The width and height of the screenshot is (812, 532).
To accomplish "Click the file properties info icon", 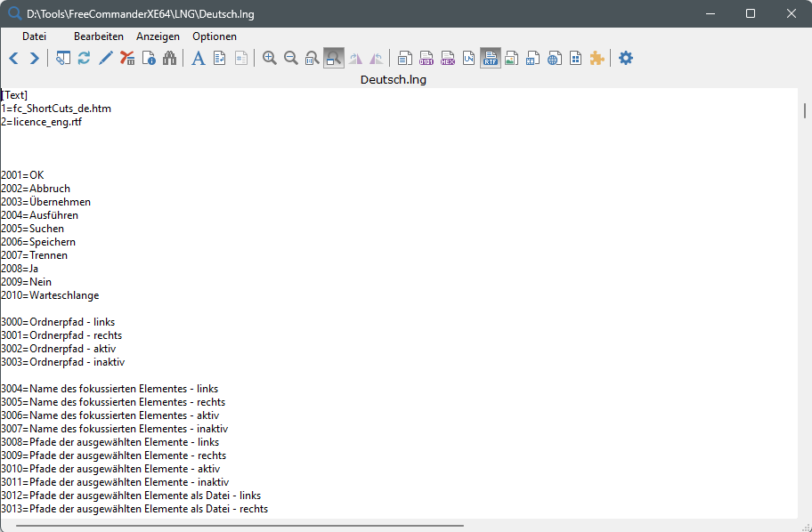I will (x=149, y=59).
